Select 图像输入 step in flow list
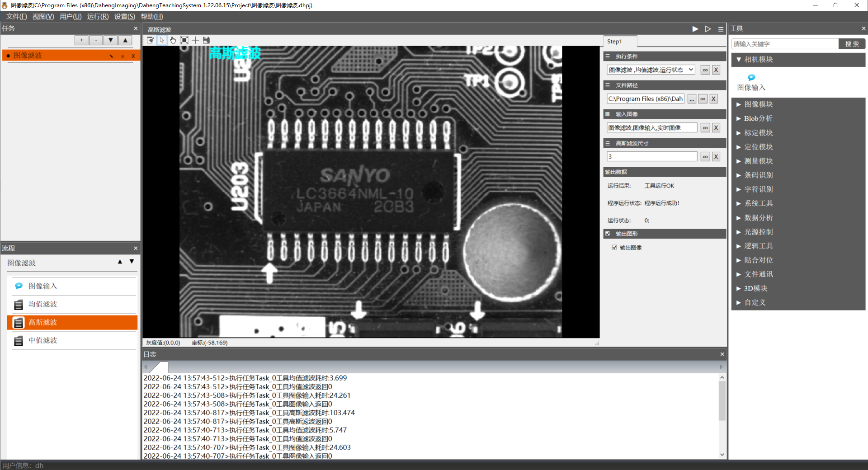868x470 pixels. 72,287
